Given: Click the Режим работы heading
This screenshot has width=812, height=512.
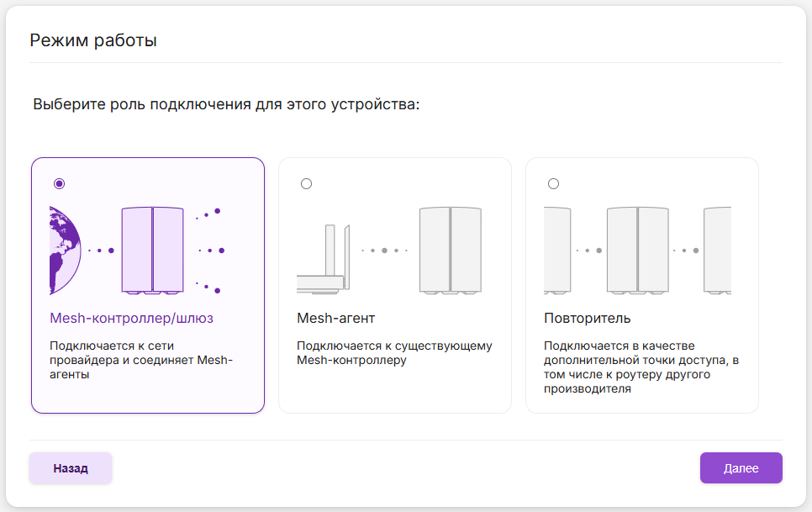Looking at the screenshot, I should pos(93,40).
